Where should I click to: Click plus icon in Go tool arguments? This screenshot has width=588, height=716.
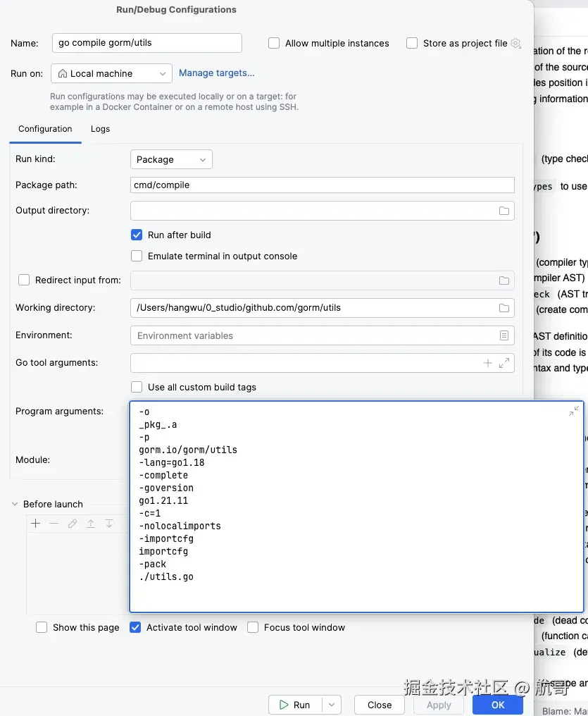coord(487,363)
